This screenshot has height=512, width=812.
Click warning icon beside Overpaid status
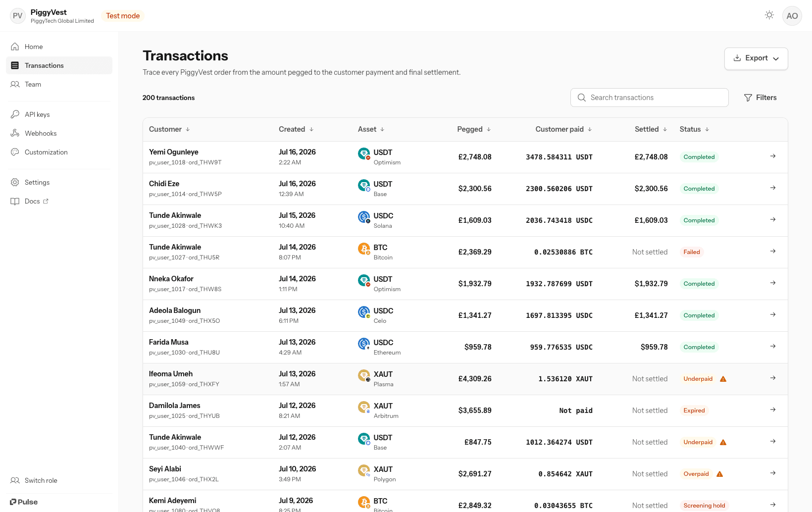pyautogui.click(x=719, y=474)
